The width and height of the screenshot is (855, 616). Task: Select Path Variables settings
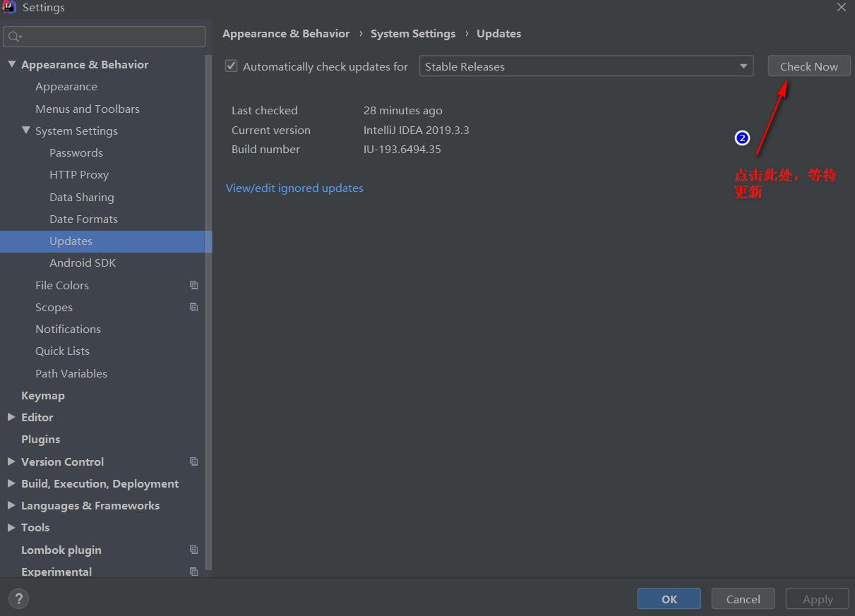[71, 373]
